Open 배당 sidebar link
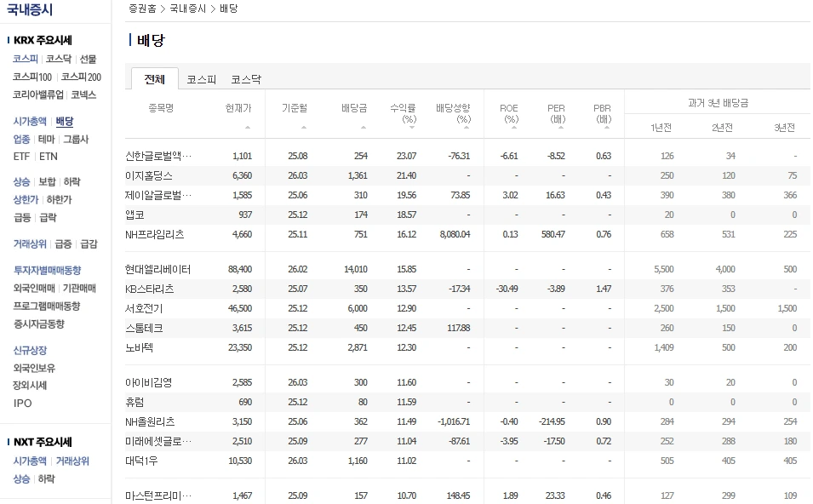Screen dimensions: 813x504 pos(65,122)
